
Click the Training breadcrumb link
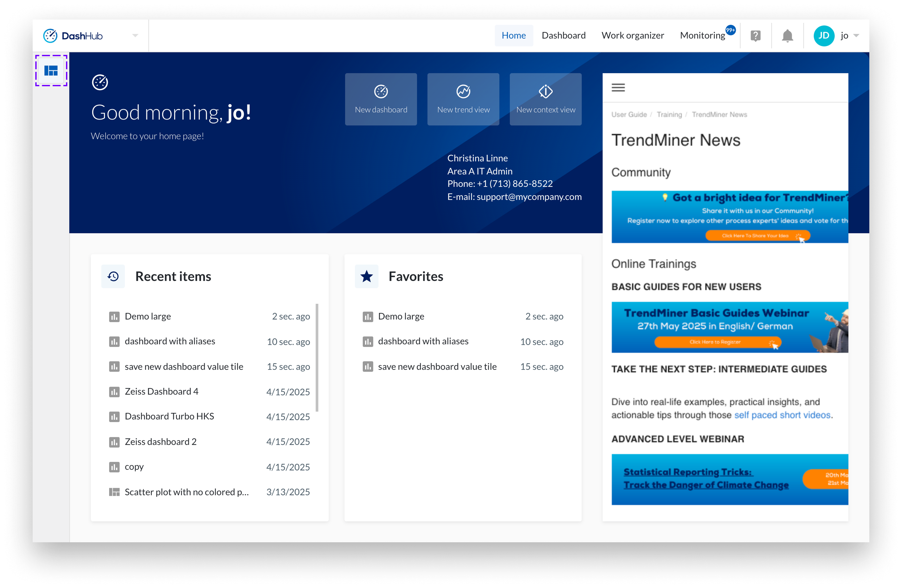669,114
